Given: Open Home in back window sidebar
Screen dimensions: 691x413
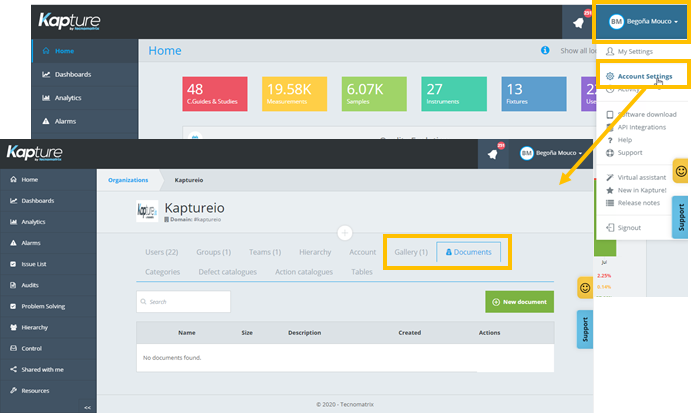Looking at the screenshot, I should point(85,51).
